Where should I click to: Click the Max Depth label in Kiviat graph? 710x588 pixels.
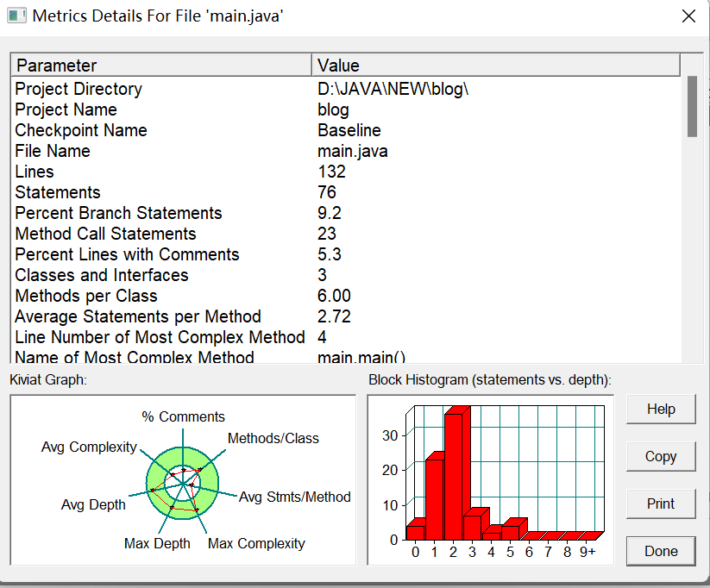(157, 544)
